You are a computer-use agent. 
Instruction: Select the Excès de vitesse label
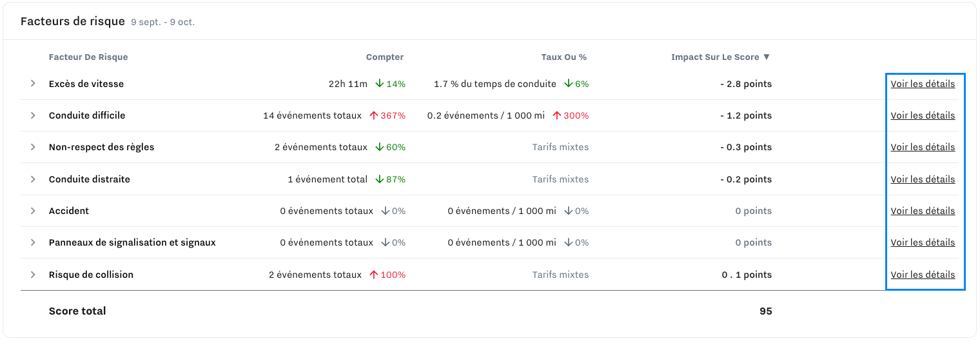[x=86, y=84]
